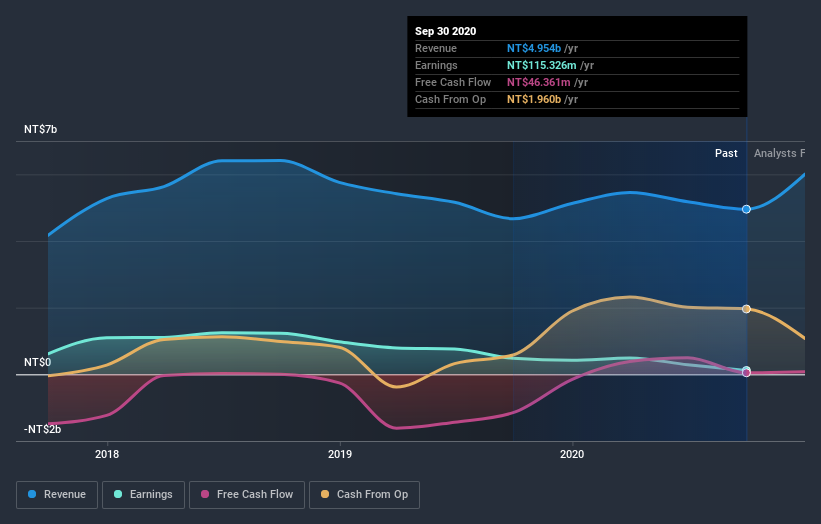Click the blue Revenue data point marker
This screenshot has height=524, width=821.
(x=746, y=209)
